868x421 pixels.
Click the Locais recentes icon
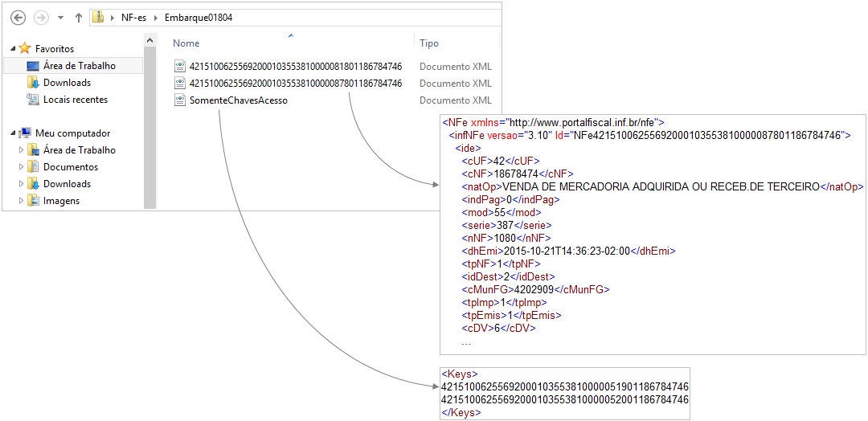tap(33, 100)
